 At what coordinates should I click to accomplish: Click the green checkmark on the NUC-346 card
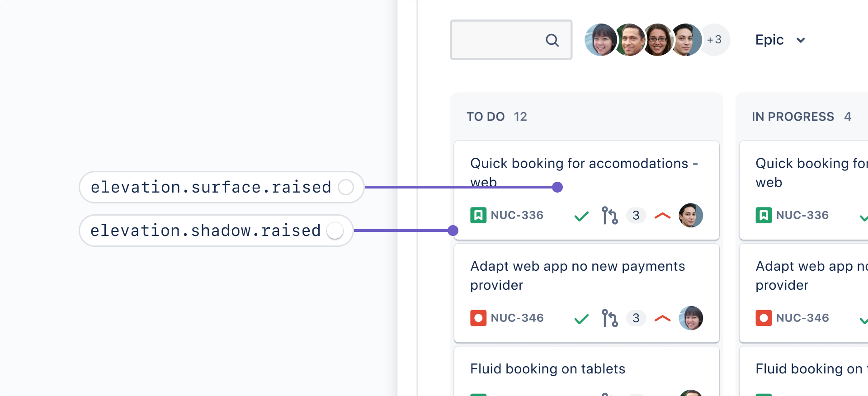[581, 319]
